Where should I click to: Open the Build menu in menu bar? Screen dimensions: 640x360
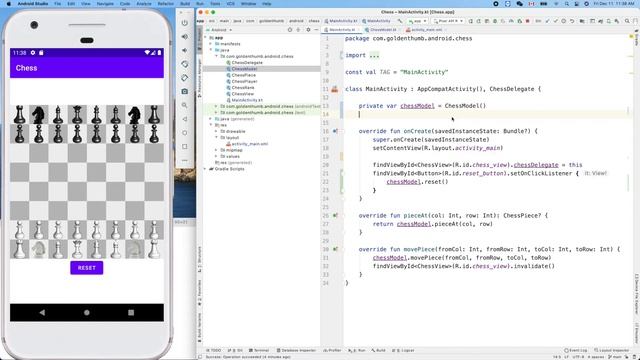[185, 4]
